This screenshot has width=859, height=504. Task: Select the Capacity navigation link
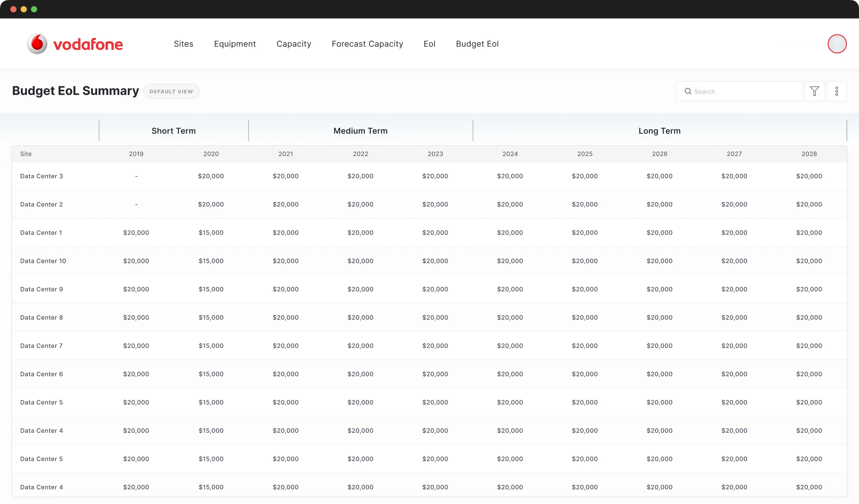pyautogui.click(x=293, y=44)
